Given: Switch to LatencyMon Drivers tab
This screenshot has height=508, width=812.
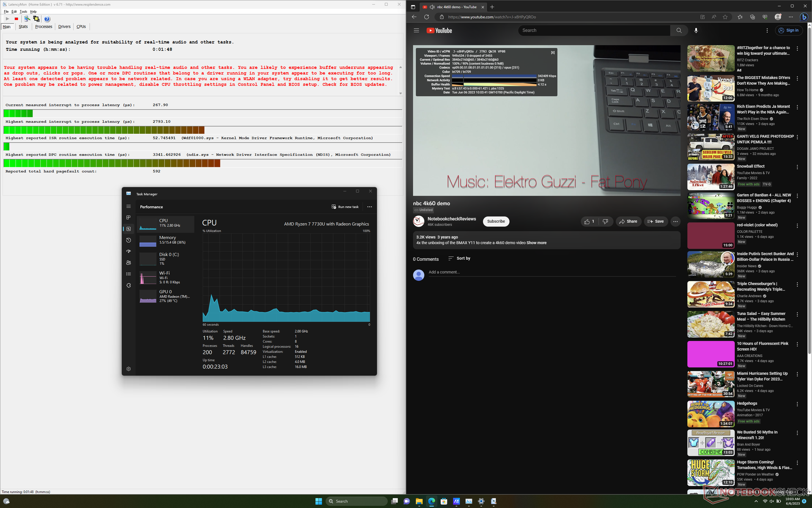Looking at the screenshot, I should tap(64, 27).
